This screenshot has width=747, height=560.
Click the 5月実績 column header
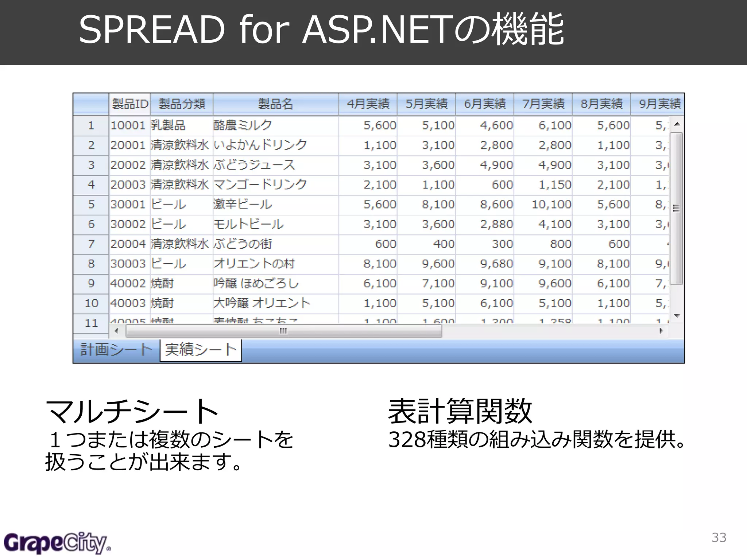426,104
